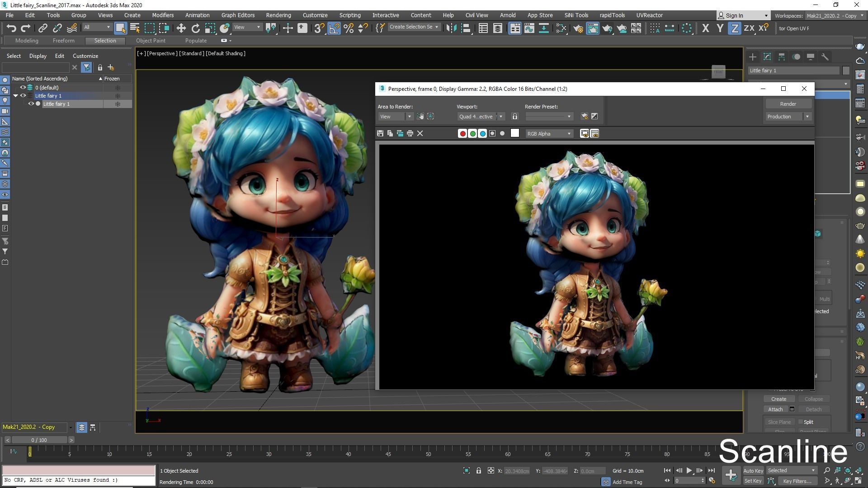The height and width of the screenshot is (488, 868).
Task: Open the Scripting menu
Action: tap(350, 15)
